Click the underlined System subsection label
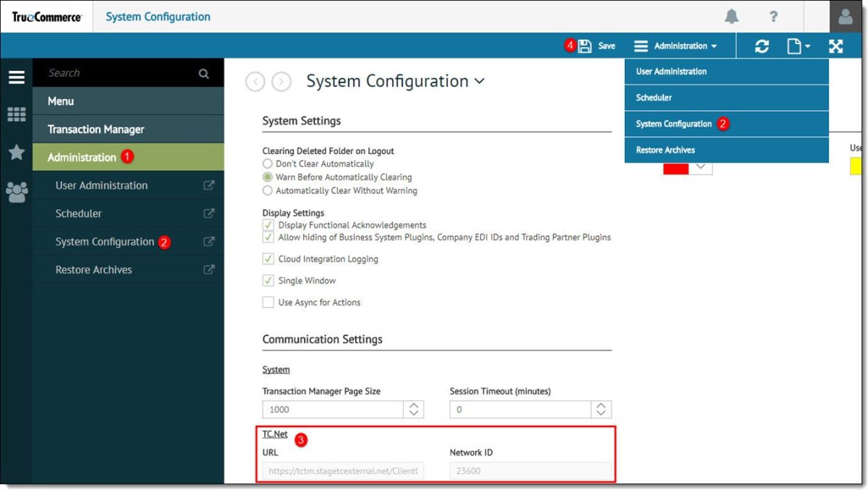 (x=276, y=370)
